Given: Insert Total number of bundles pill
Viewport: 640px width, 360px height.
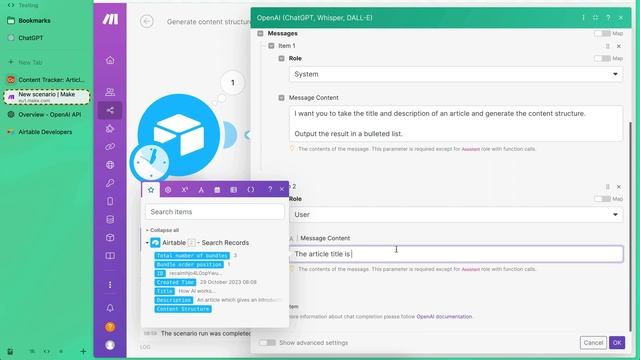Looking at the screenshot, I should [x=192, y=256].
